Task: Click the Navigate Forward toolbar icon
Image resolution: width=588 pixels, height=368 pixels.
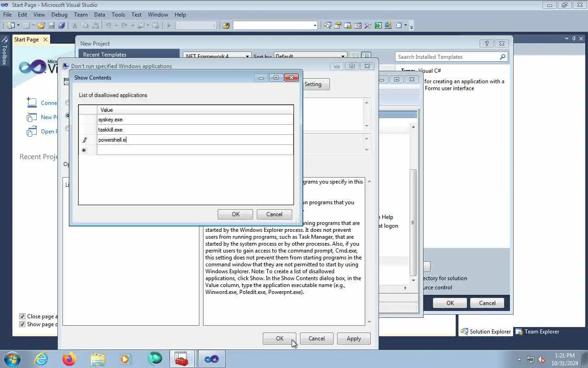Action: tap(155, 25)
